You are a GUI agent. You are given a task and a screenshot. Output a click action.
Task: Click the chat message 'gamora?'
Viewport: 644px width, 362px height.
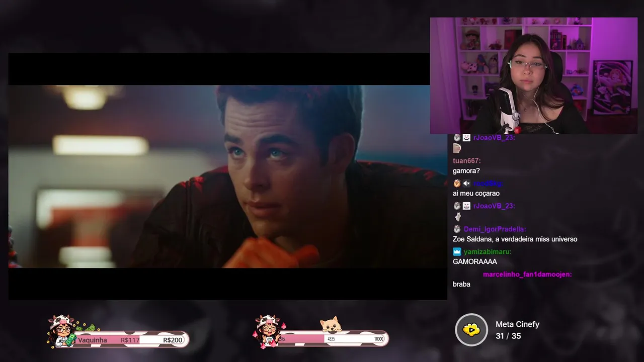[466, 171]
